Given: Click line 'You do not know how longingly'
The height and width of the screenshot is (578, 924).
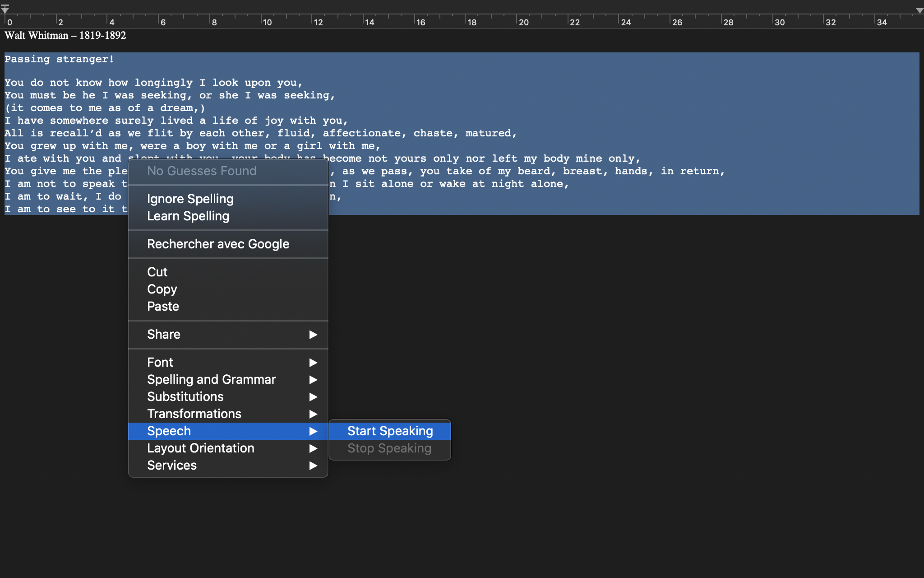Looking at the screenshot, I should 153,83.
